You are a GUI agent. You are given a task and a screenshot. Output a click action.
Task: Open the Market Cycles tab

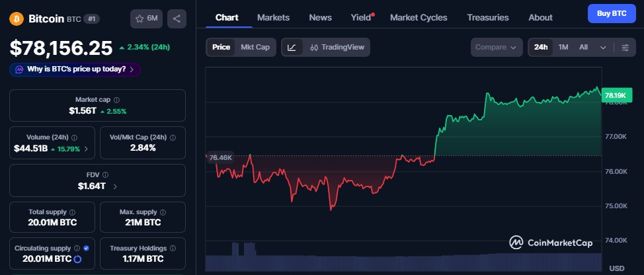pyautogui.click(x=419, y=18)
